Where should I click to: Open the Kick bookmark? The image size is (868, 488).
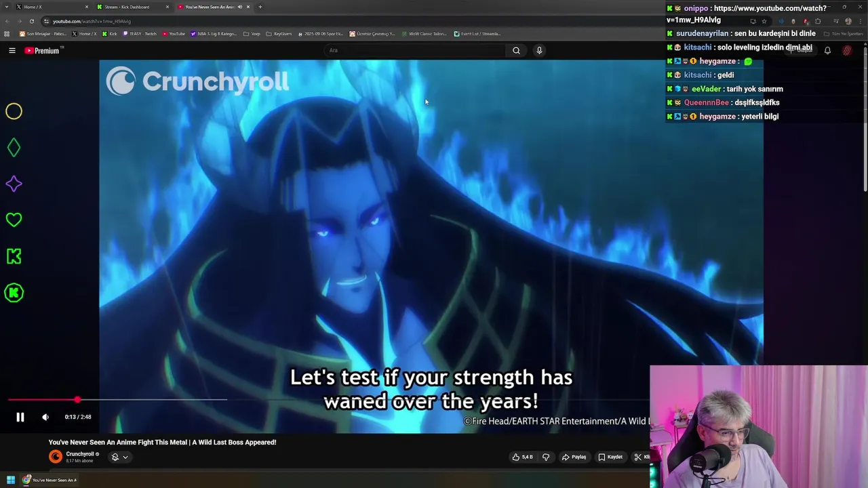[x=109, y=33]
